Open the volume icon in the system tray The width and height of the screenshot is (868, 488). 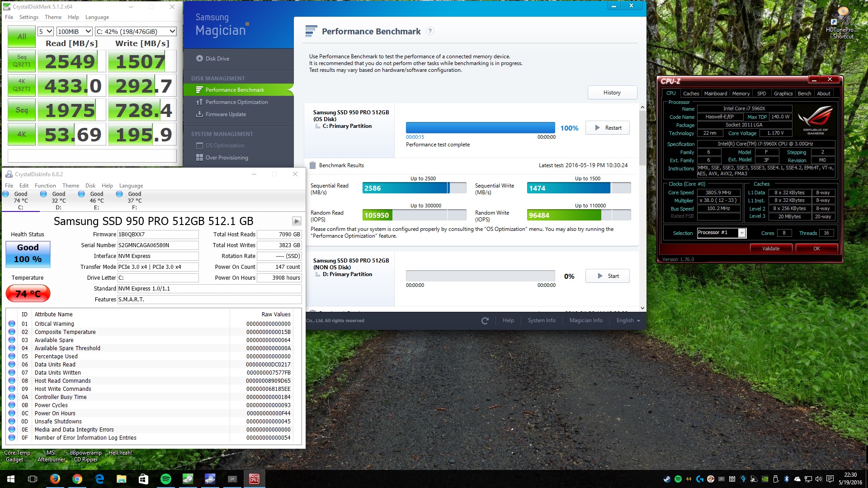(819, 479)
